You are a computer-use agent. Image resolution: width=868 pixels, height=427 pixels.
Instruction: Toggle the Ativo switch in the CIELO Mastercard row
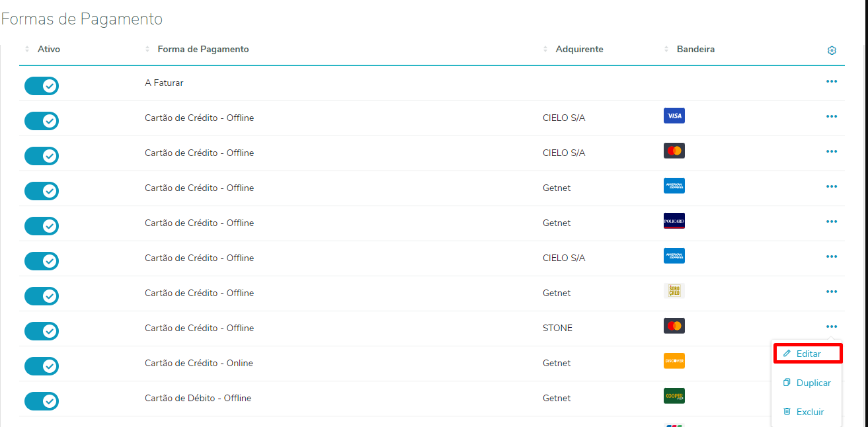(x=42, y=156)
